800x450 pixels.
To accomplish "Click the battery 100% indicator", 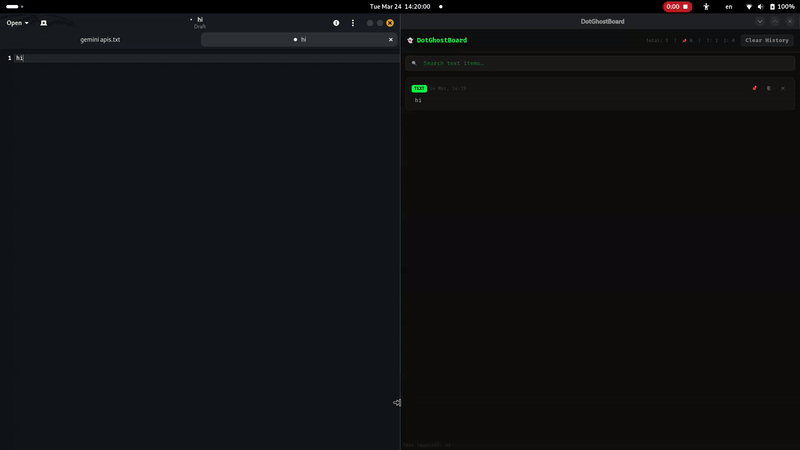I will tap(782, 7).
